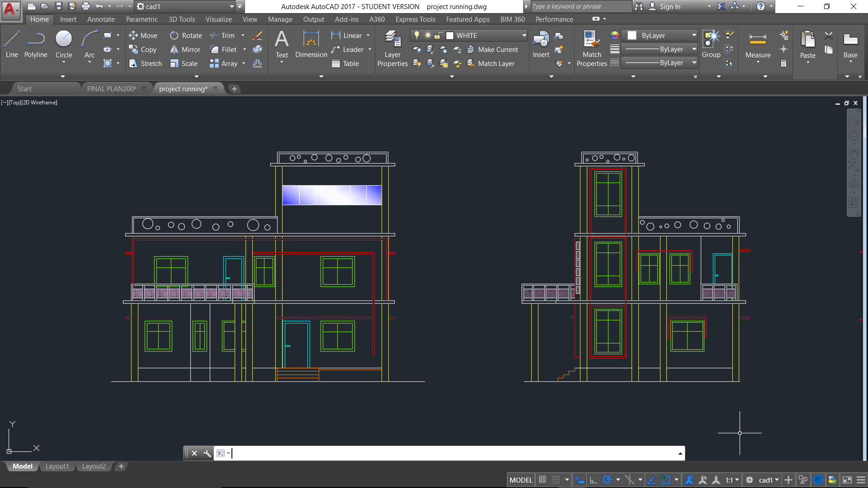868x488 pixels.
Task: Click Turn All Layers On icon
Action: coord(417,63)
